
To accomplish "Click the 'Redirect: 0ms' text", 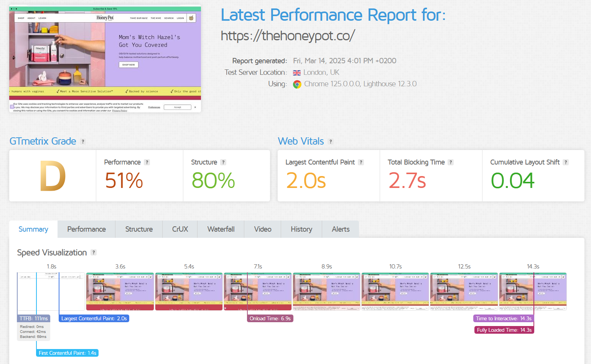I will tap(32, 327).
